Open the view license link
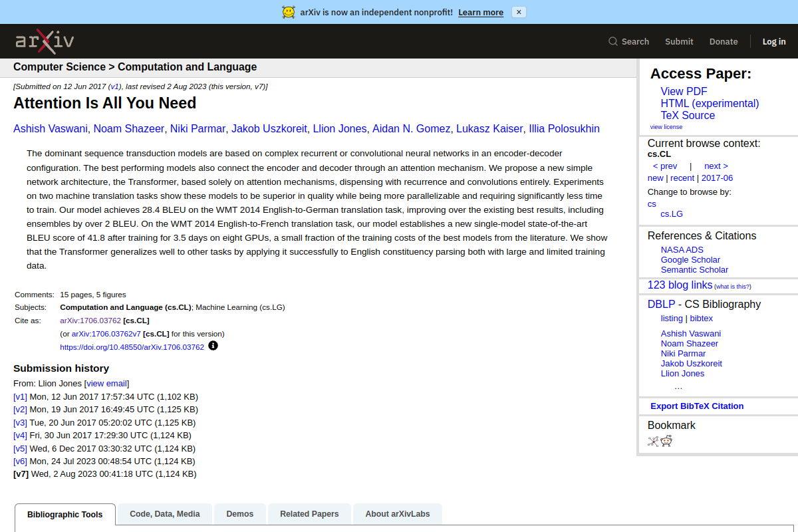Viewport: 798px width, 532px height. (666, 126)
